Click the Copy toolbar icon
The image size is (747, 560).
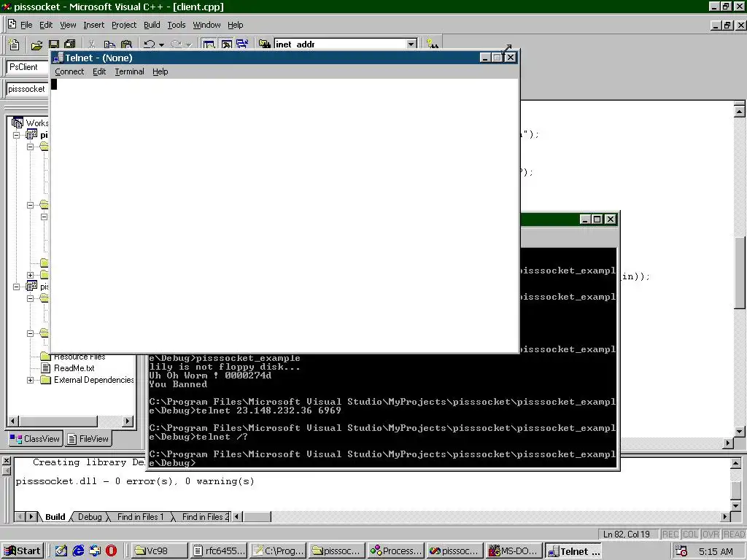[109, 44]
